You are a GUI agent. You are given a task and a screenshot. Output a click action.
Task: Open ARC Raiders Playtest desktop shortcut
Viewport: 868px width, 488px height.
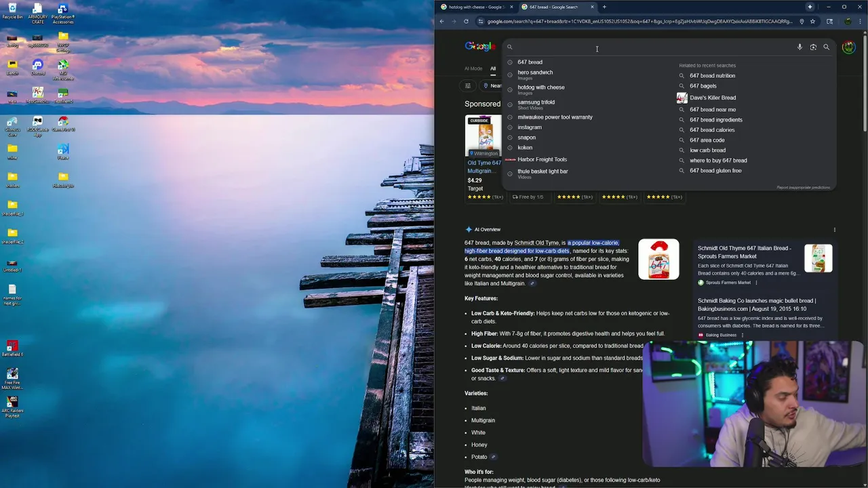(12, 407)
